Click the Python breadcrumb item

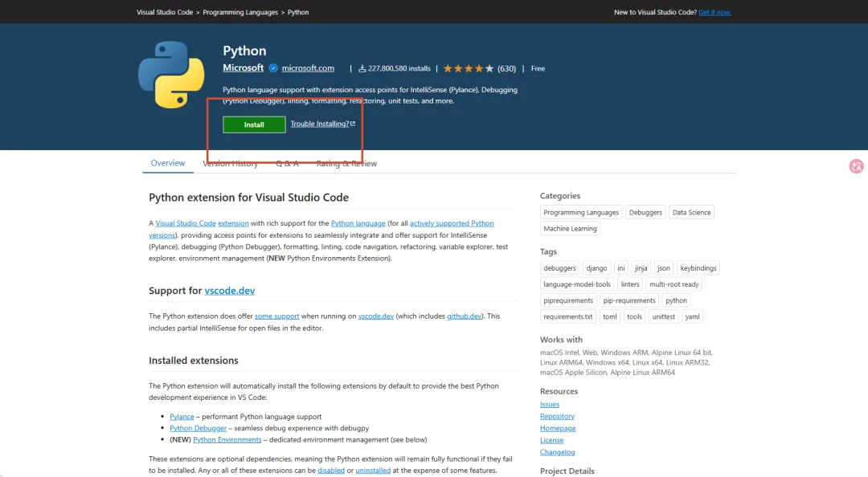click(298, 12)
